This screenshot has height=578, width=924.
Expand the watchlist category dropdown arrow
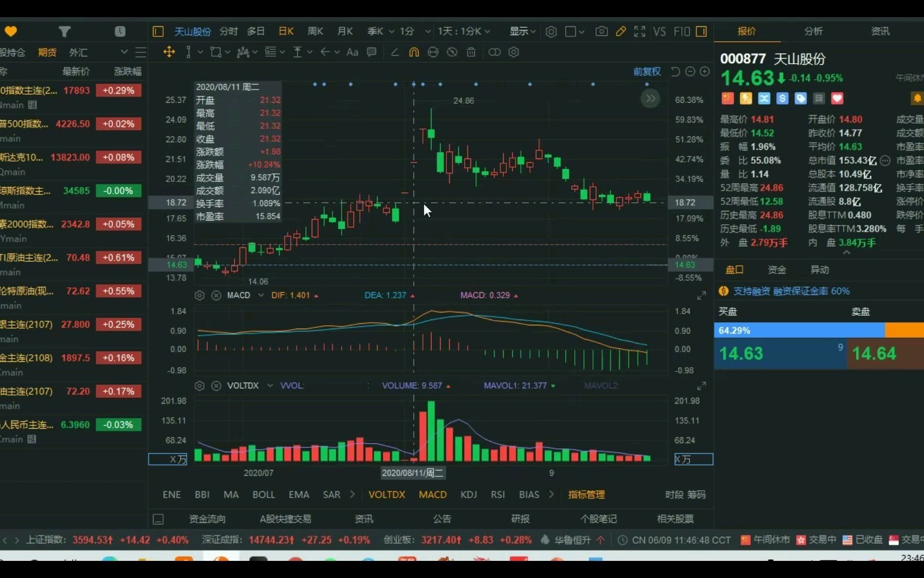click(x=124, y=52)
